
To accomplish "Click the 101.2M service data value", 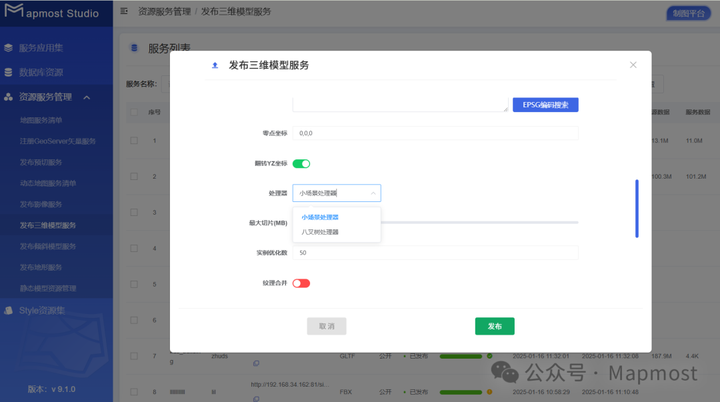I will tap(696, 176).
